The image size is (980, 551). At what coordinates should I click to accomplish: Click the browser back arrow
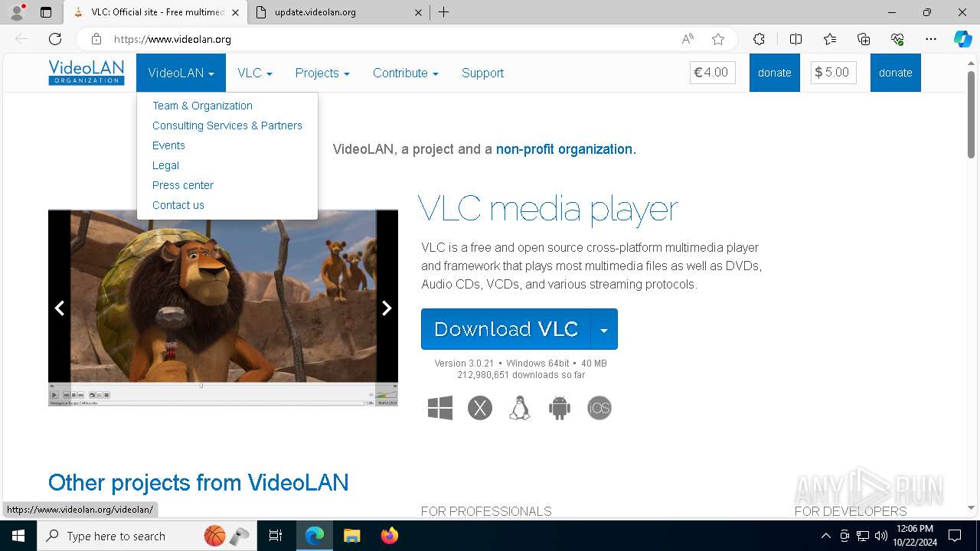coord(21,39)
